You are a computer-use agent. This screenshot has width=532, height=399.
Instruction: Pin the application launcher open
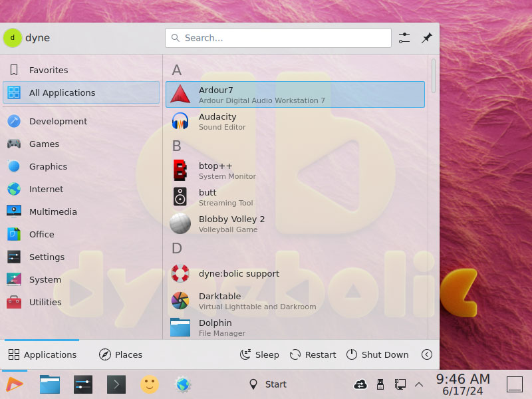point(426,38)
